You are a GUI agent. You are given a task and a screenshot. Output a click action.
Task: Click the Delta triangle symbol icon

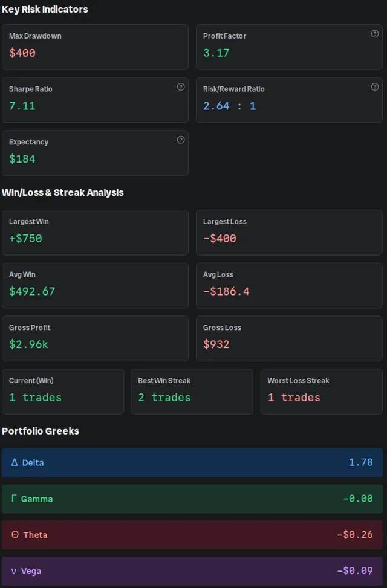coord(15,462)
